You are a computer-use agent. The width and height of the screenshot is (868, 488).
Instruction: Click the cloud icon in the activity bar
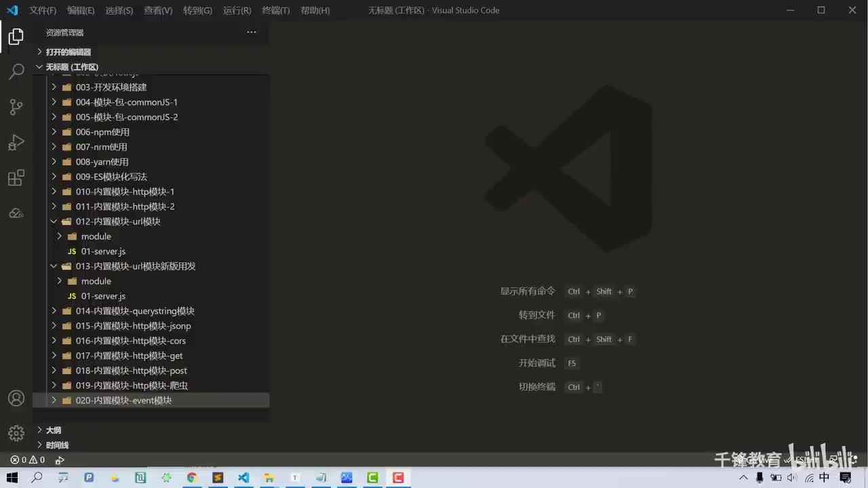click(x=16, y=213)
